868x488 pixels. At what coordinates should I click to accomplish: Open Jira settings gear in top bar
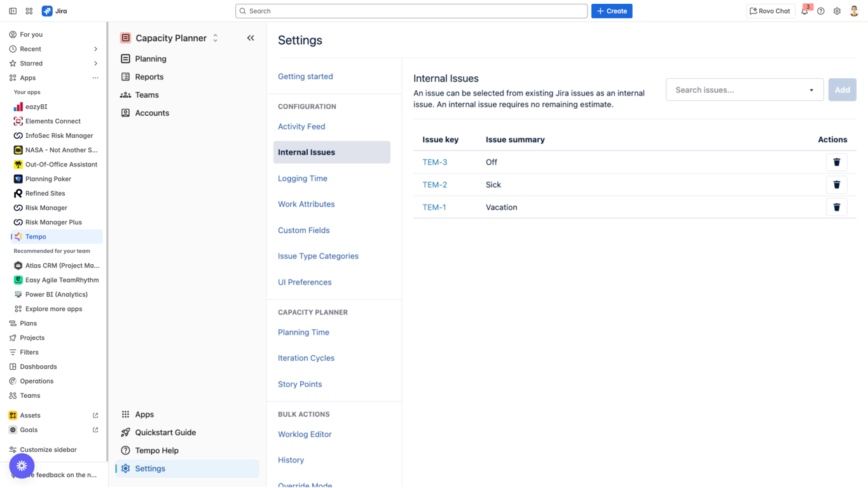tap(837, 11)
